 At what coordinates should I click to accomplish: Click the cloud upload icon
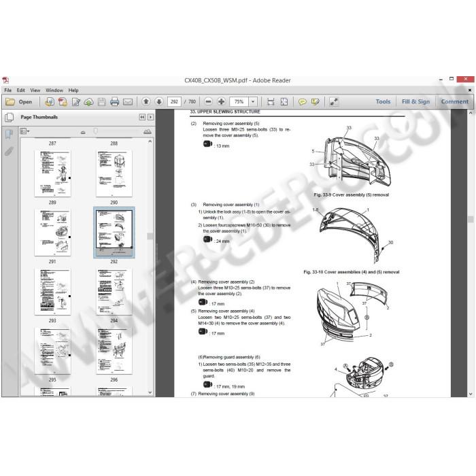[x=88, y=102]
